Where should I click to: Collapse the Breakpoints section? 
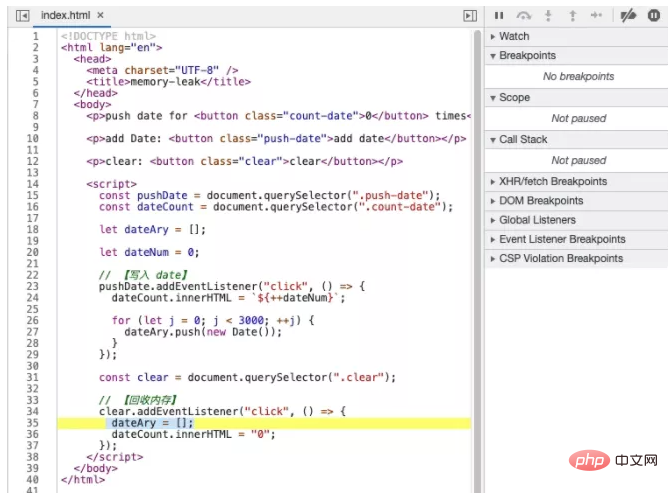pos(576,55)
